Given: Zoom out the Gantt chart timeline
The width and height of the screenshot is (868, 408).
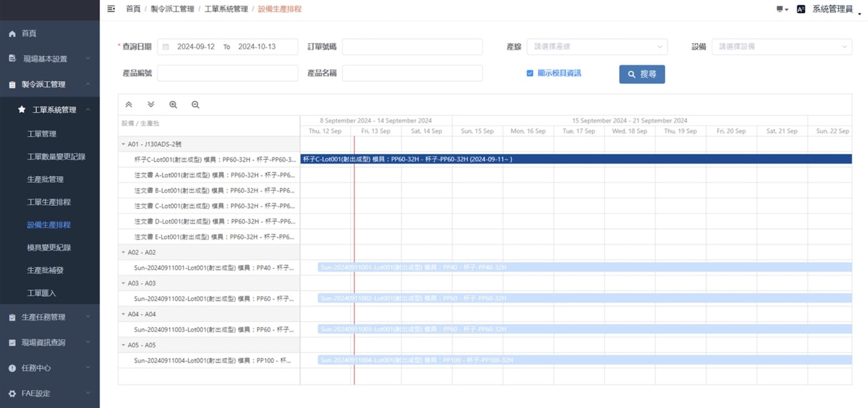Looking at the screenshot, I should [195, 105].
